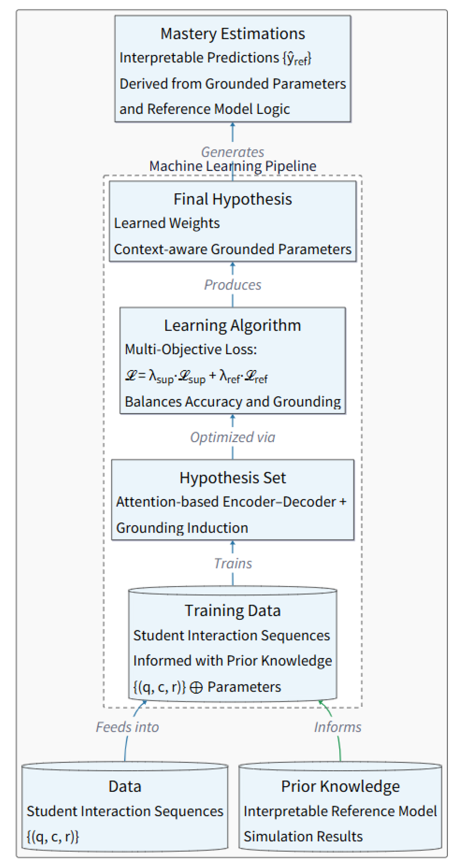The width and height of the screenshot is (458, 868).
Task: Click the Hypothesis Set box
Action: coord(233,500)
